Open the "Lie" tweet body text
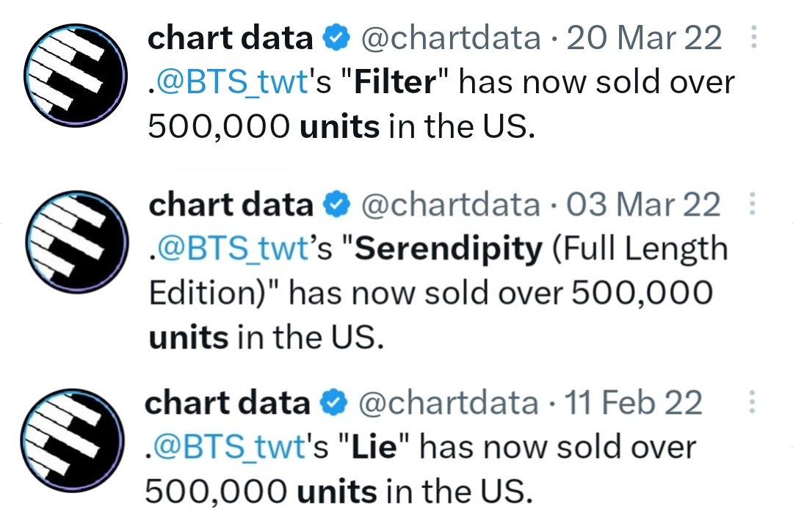Screen dimensions: 793x532 pos(421,470)
